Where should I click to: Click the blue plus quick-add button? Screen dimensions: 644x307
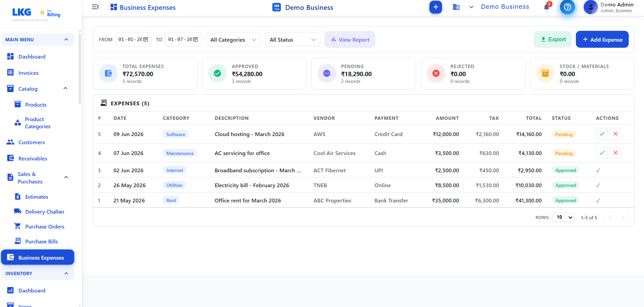[436, 7]
